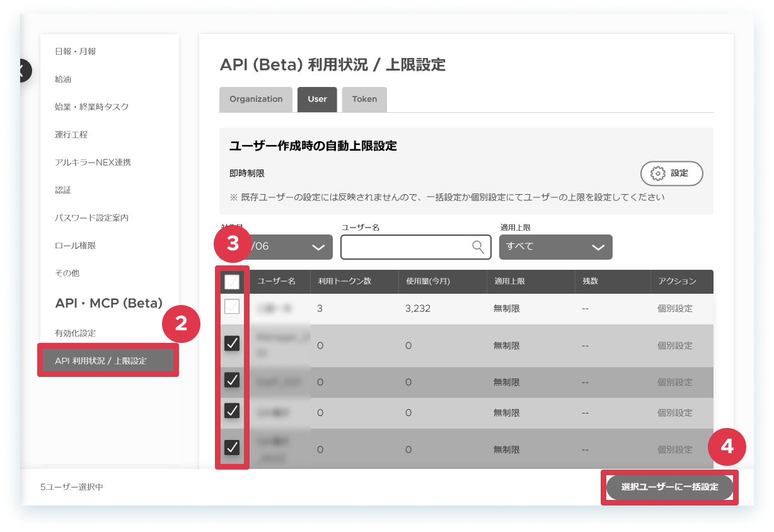774x532 pixels.
Task: Open 認証 sidebar item
Action: click(x=63, y=190)
